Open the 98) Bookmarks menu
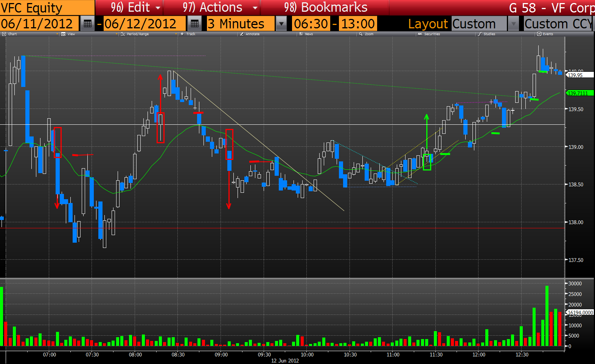595x364 pixels. click(x=326, y=8)
